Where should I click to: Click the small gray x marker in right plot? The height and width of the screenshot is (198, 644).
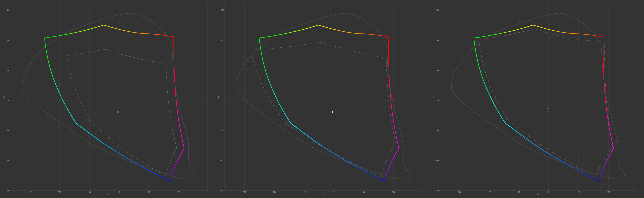tap(547, 109)
